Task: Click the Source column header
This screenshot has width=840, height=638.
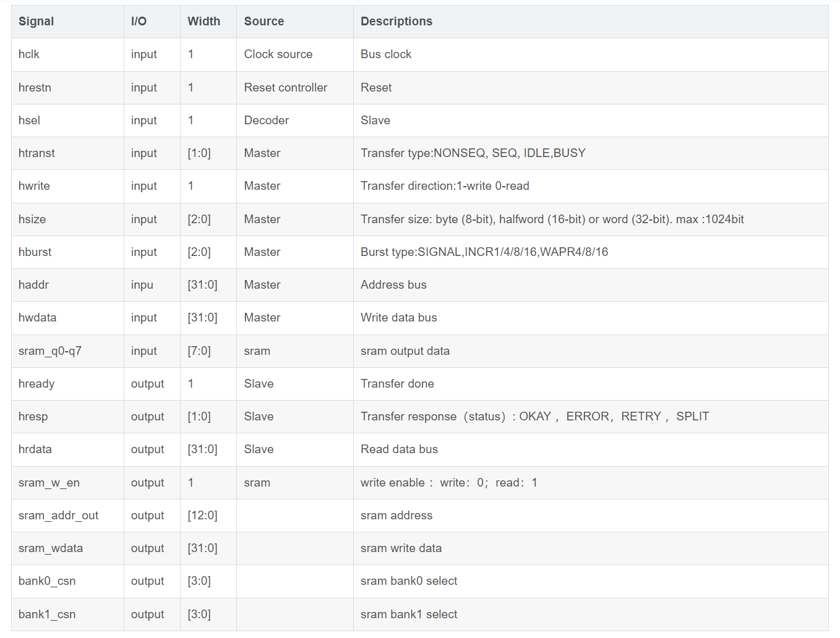Action: click(264, 22)
